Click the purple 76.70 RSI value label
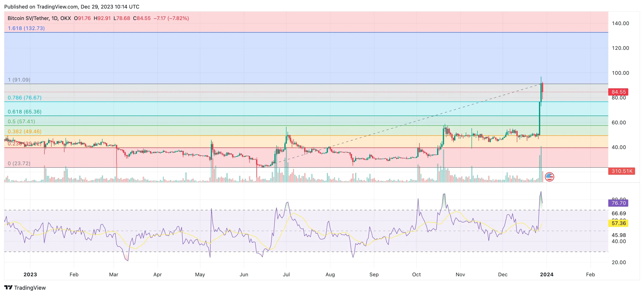The image size is (644, 295). (618, 203)
